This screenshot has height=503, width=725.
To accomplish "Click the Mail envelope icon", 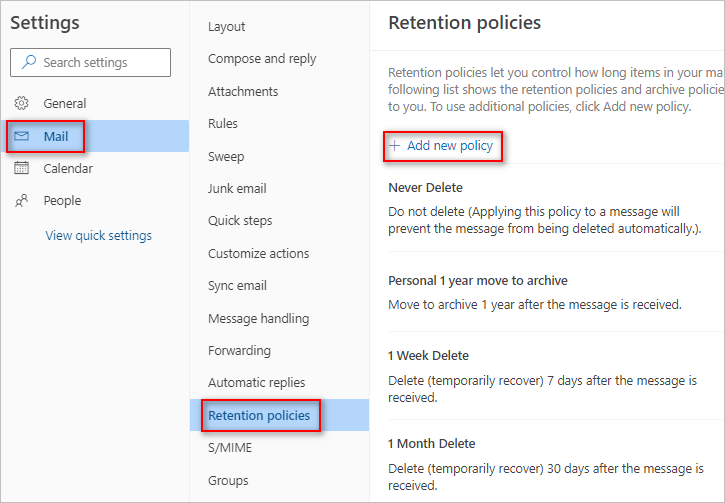I will 21,136.
